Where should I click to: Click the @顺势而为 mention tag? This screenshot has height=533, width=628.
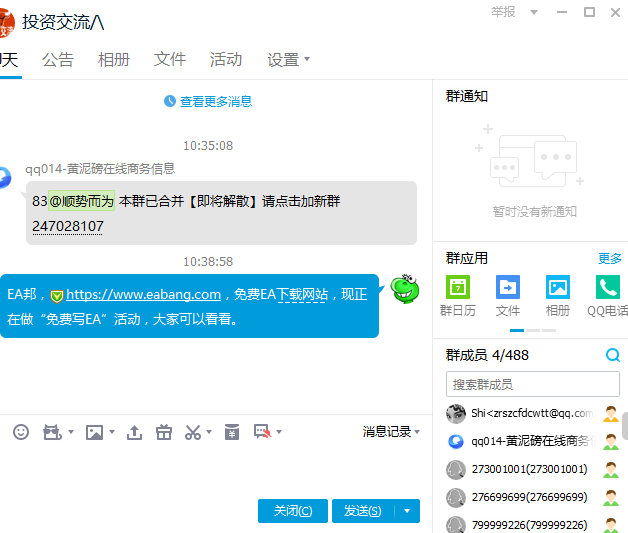tap(82, 201)
